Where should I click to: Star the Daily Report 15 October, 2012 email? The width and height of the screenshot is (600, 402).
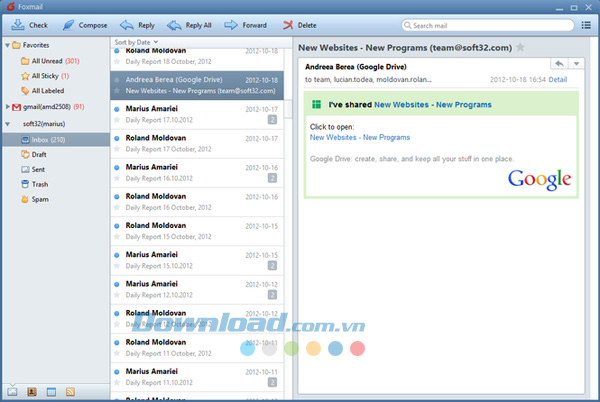point(117,237)
